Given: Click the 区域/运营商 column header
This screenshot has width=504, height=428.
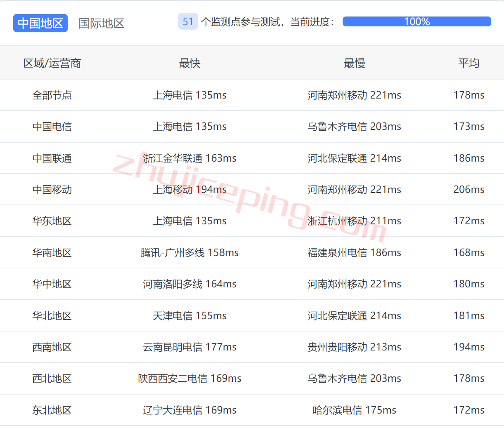Looking at the screenshot, I should tap(52, 63).
